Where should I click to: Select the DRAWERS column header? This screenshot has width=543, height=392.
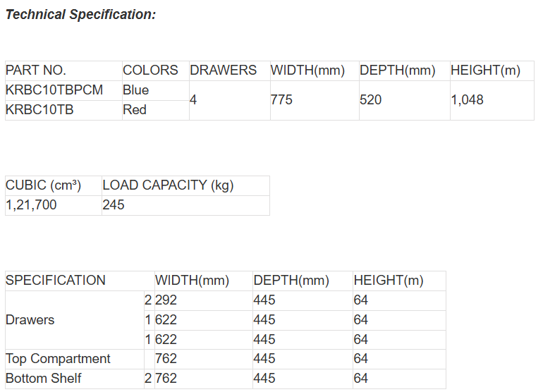point(224,71)
